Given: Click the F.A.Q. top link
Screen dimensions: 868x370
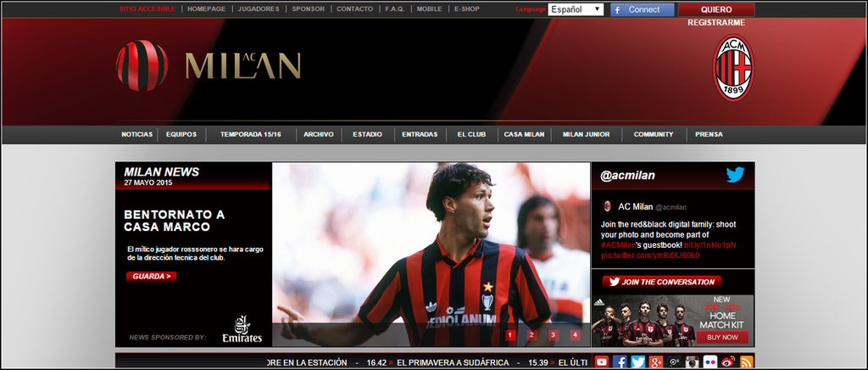Looking at the screenshot, I should pos(395,8).
